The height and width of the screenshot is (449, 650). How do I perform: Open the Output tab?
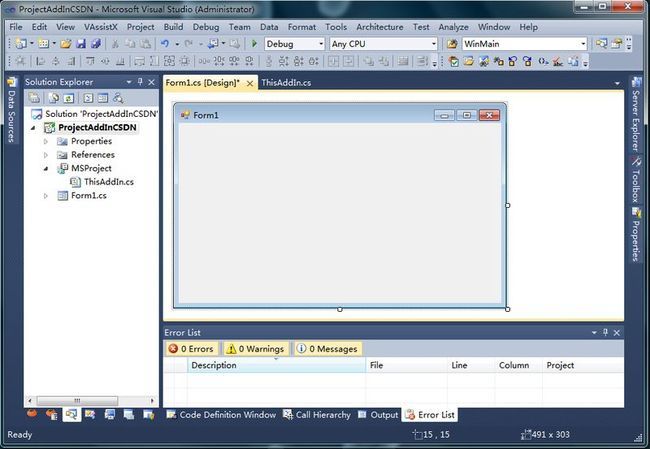(x=378, y=415)
